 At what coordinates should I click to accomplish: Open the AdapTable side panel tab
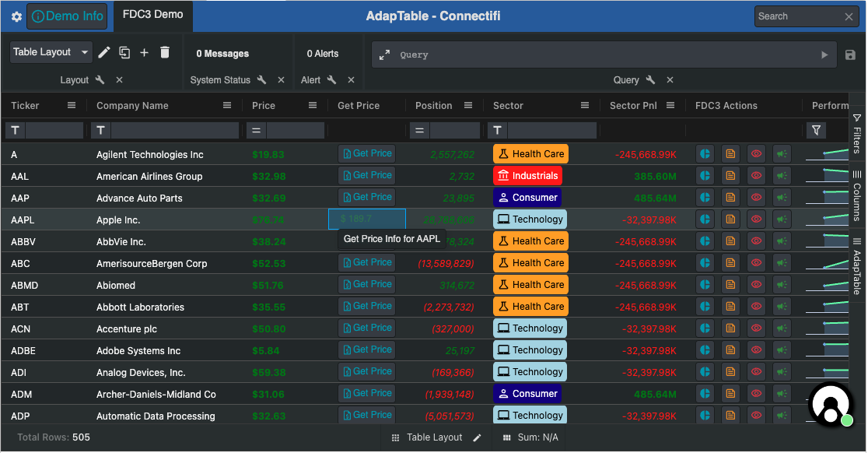coord(857,266)
